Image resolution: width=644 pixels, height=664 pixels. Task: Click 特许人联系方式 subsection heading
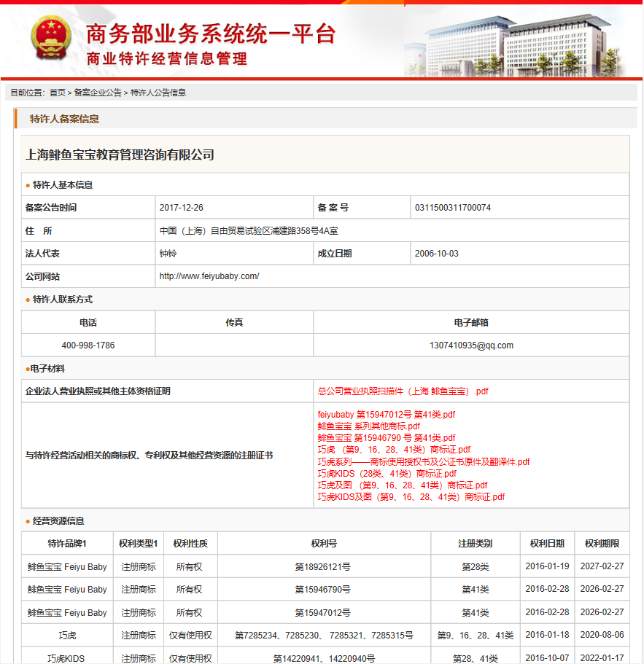tap(62, 300)
